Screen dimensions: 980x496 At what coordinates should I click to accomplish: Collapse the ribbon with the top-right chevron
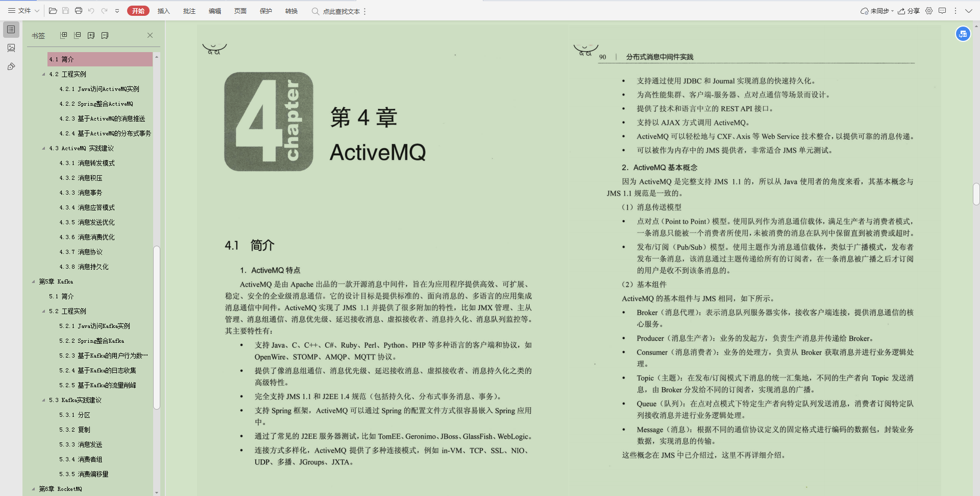pos(969,11)
